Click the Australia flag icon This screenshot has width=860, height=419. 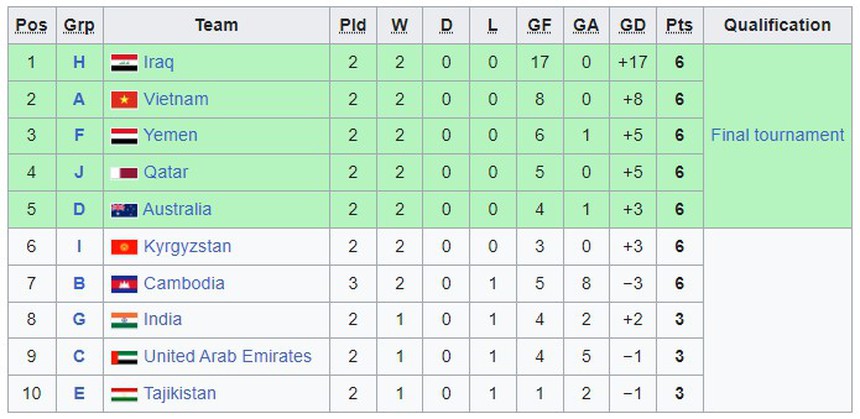click(x=124, y=210)
